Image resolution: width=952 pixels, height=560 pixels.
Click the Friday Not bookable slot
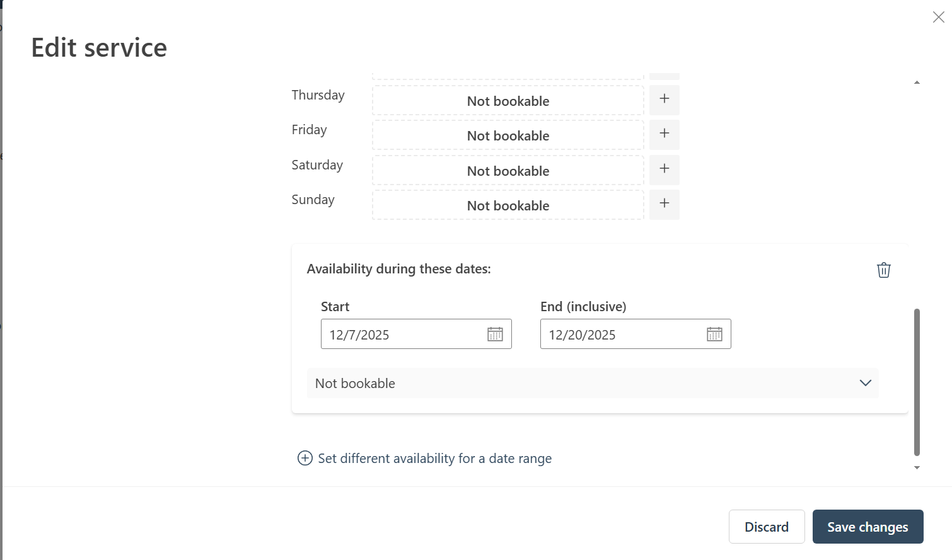pyautogui.click(x=508, y=135)
